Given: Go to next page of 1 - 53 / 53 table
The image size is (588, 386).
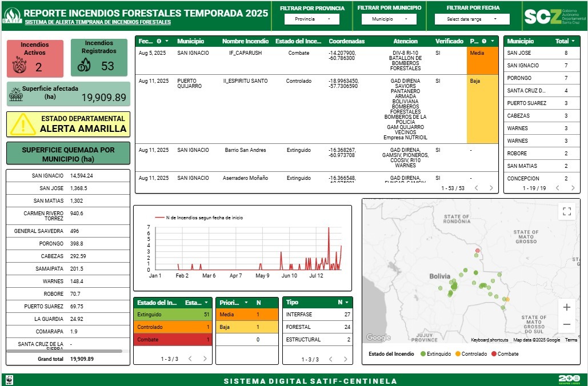Looking at the screenshot, I should pos(491,188).
